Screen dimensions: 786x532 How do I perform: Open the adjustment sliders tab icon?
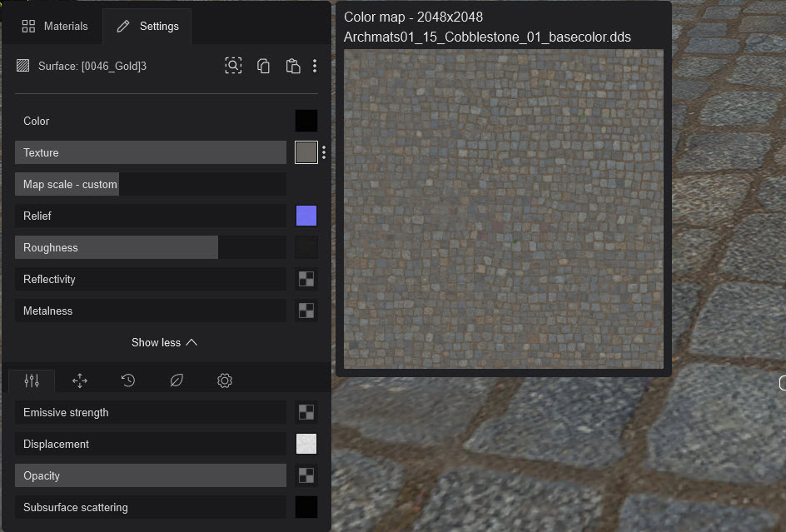pos(32,380)
